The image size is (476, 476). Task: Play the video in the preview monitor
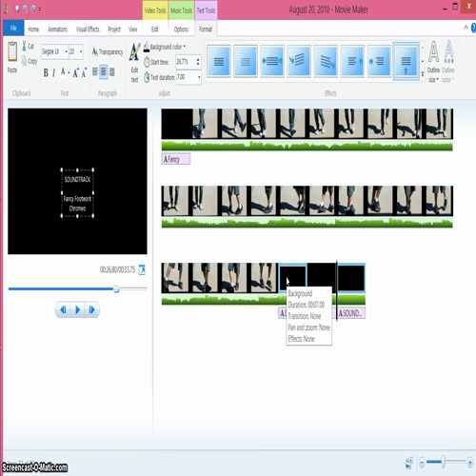(x=77, y=309)
